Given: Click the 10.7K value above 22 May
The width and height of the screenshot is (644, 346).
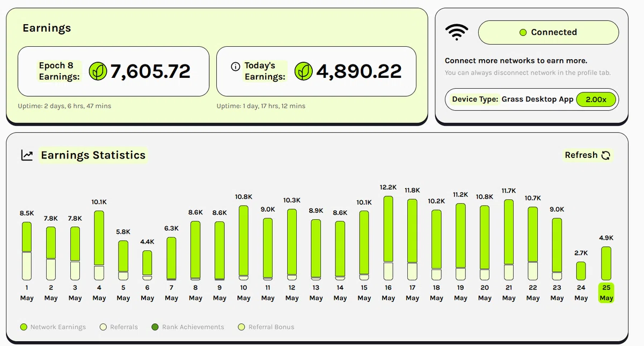Looking at the screenshot, I should (533, 198).
